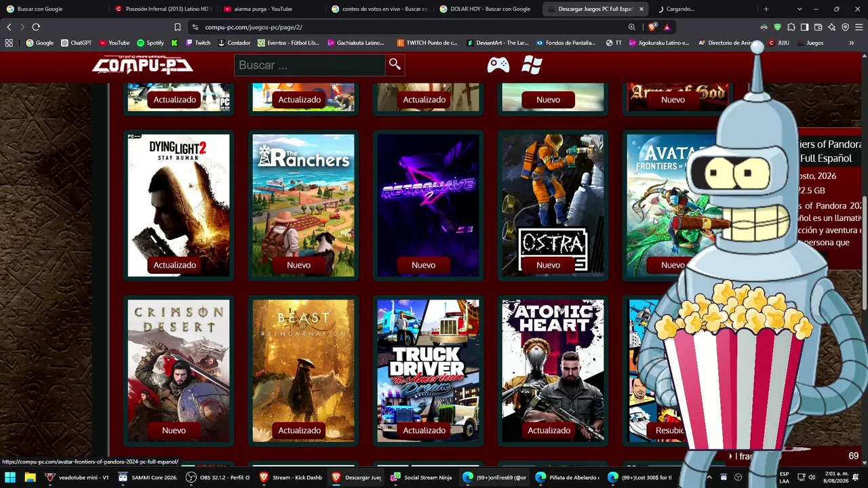This screenshot has height=488, width=868.
Task: Open a new browser tab
Action: 766,9
